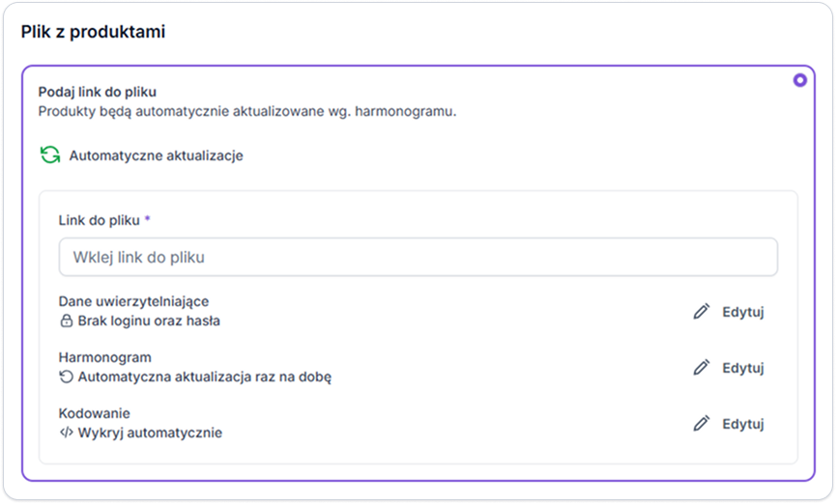This screenshot has height=504, width=836.
Task: Click the padlock icon near Brak loginu
Action: click(x=66, y=321)
